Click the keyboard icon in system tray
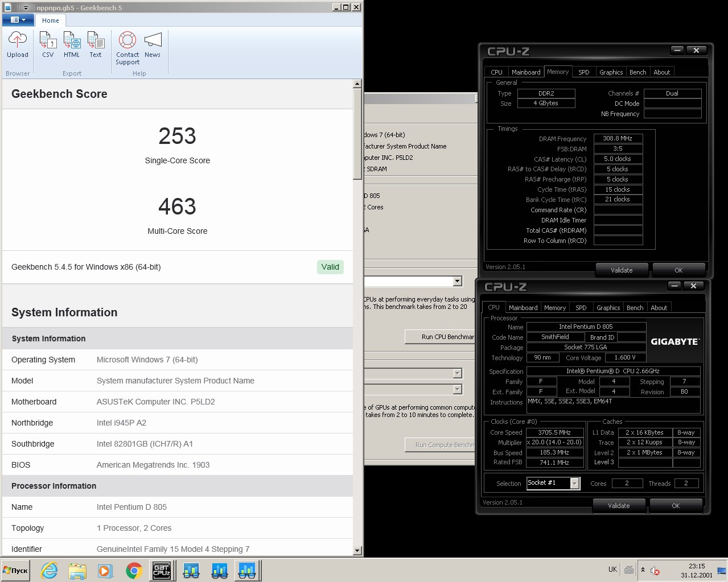 click(629, 569)
